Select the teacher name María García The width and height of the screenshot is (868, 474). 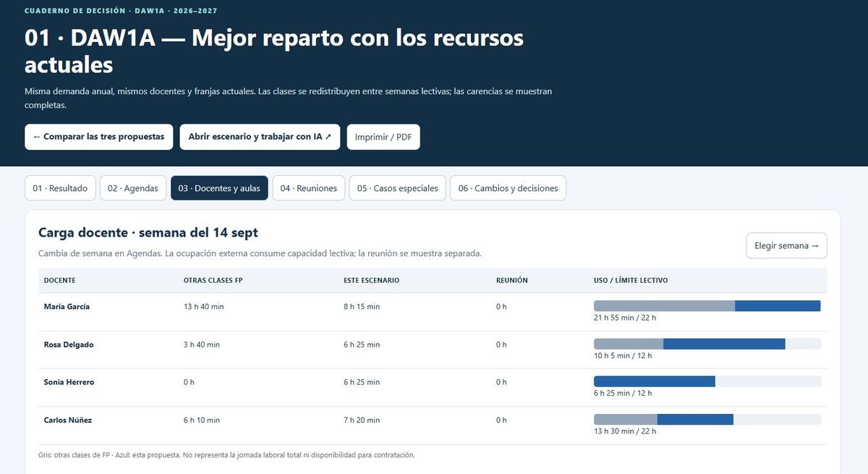pos(67,307)
